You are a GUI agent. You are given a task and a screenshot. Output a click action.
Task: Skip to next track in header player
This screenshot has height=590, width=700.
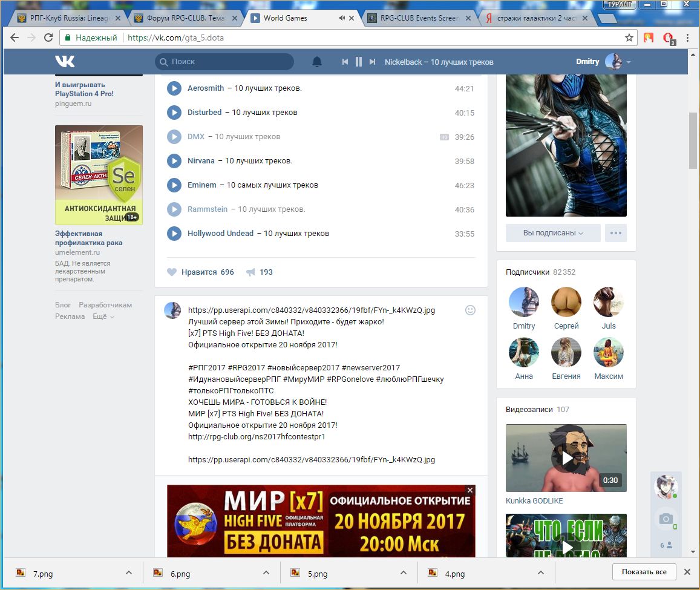pos(373,62)
